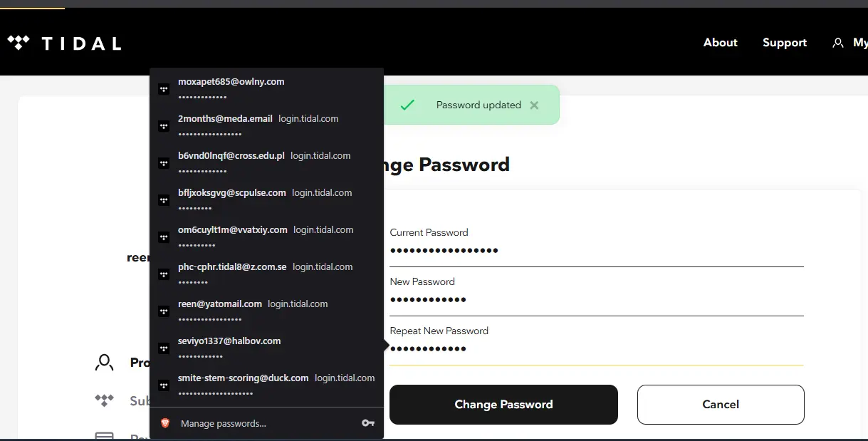Click Tidal icon beside b6vnd0lnqf@cross.edu.pl
The image size is (868, 441).
[x=164, y=163]
